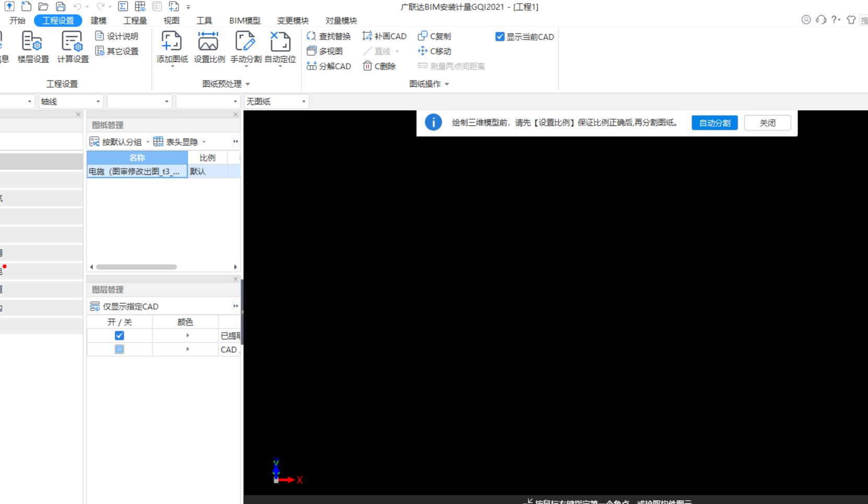Click 自动分割 button in notification
This screenshot has width=868, height=504.
[714, 123]
